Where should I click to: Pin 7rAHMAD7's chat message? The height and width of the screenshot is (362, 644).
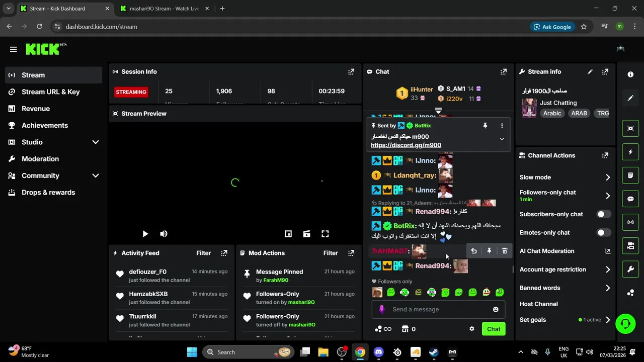(x=489, y=251)
